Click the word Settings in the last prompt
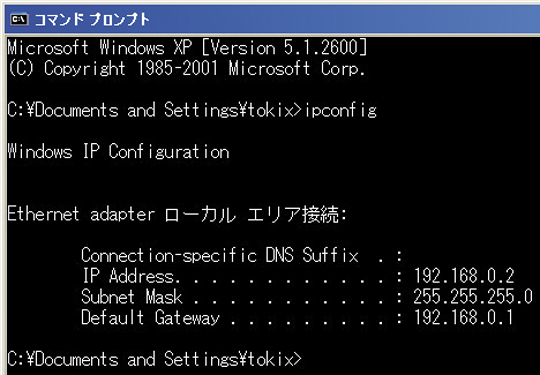 [x=201, y=359]
